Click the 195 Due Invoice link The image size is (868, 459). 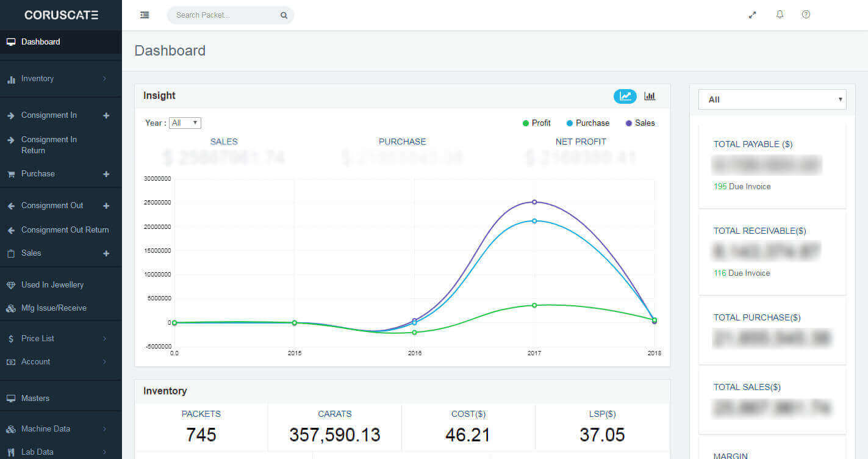coord(742,187)
